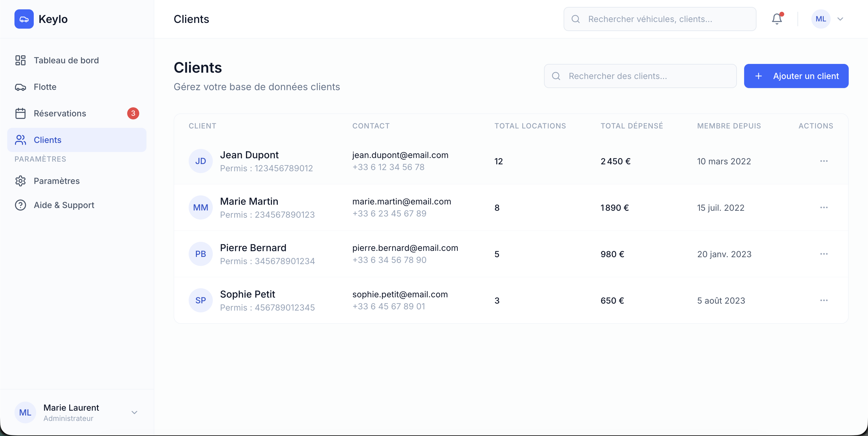Click the magnifier icon in client search field
Image resolution: width=868 pixels, height=436 pixels.
[x=556, y=76]
